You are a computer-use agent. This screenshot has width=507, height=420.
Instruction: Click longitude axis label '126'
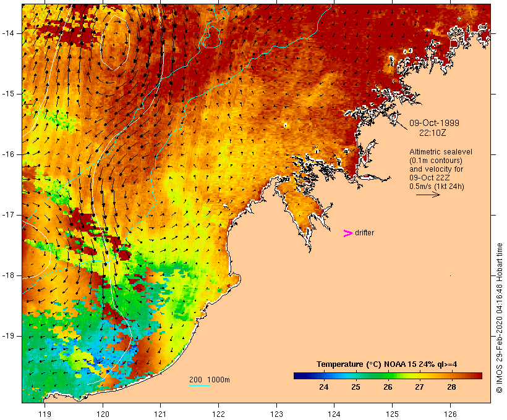450,414
